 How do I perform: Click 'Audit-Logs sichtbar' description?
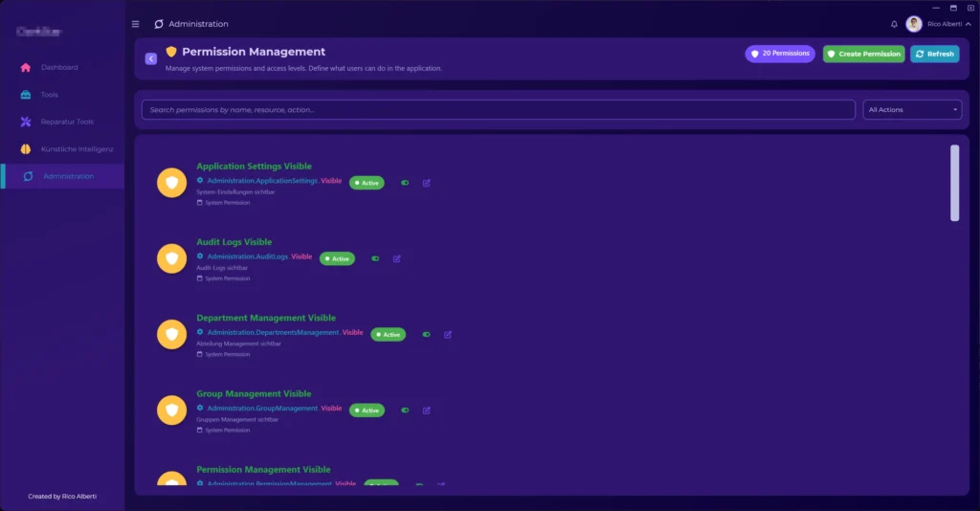pyautogui.click(x=222, y=268)
